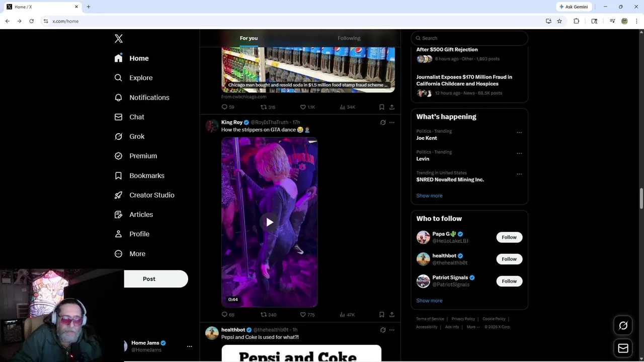Open Explore page
Viewport: 644px width, 362px height.
134,78
